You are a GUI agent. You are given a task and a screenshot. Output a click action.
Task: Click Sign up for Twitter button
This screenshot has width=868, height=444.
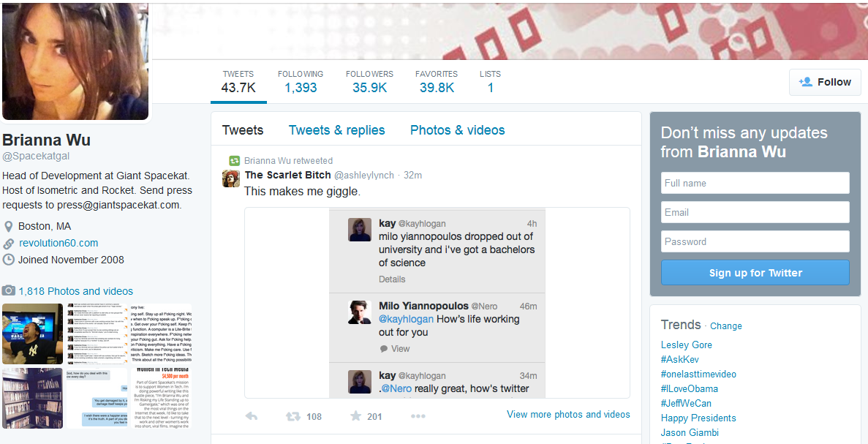[755, 272]
